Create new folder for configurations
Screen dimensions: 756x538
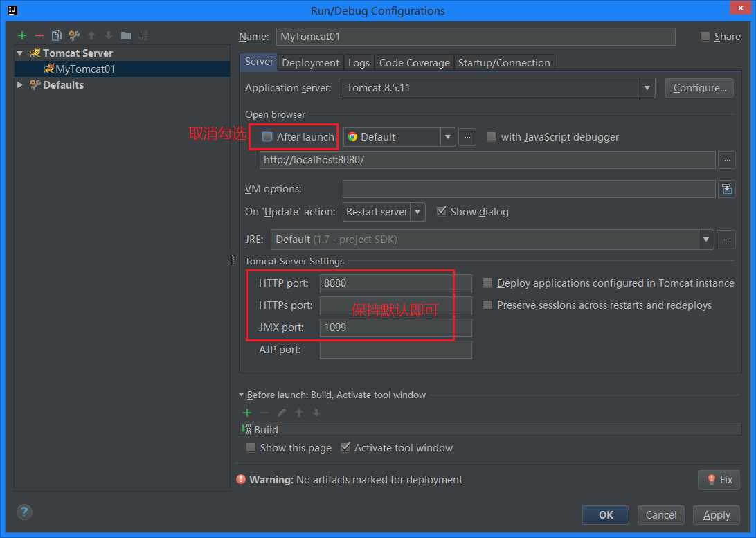coord(126,35)
